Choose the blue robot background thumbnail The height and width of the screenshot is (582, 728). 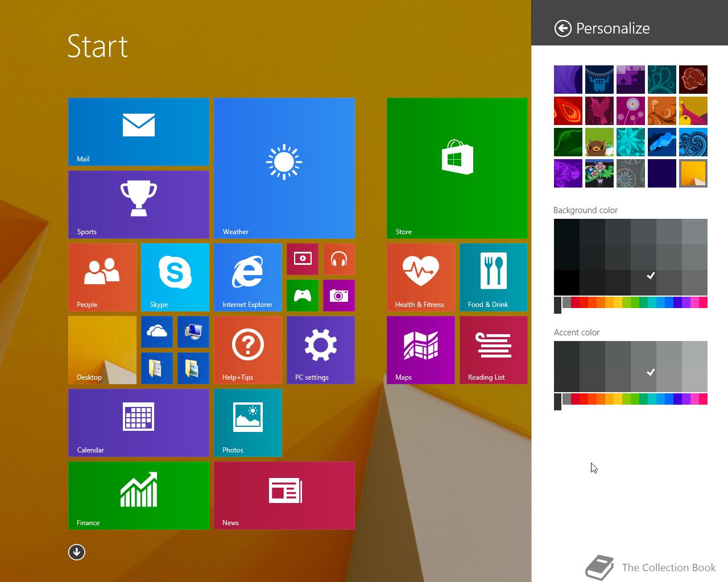(599, 80)
